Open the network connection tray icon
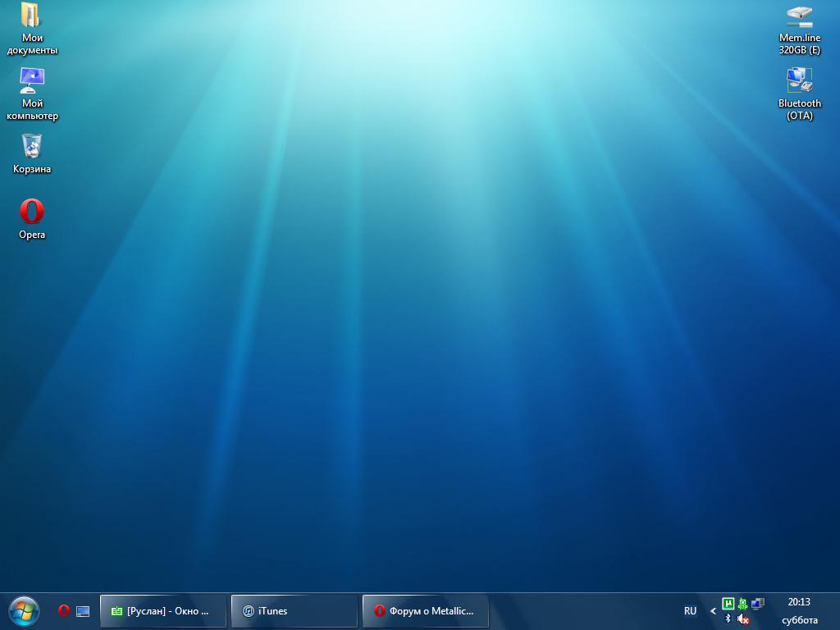Image resolution: width=840 pixels, height=630 pixels. (x=757, y=604)
